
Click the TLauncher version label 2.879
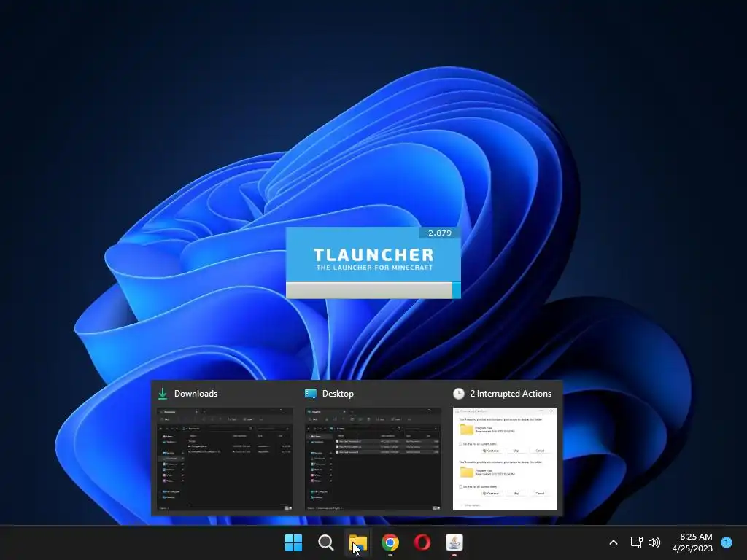tap(439, 233)
